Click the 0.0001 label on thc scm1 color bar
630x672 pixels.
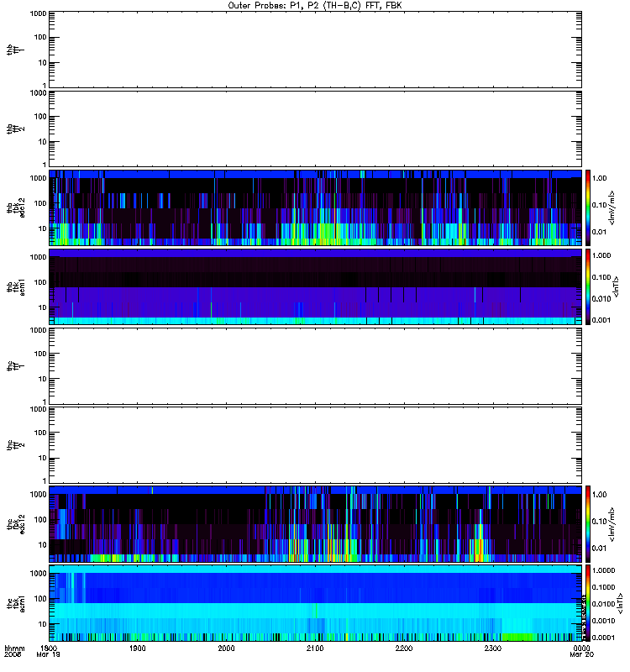(603, 638)
